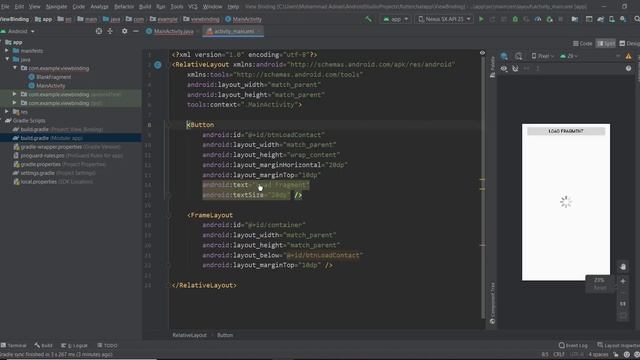Open the Component Tree side tab
The width and height of the screenshot is (640, 360).
click(x=493, y=303)
